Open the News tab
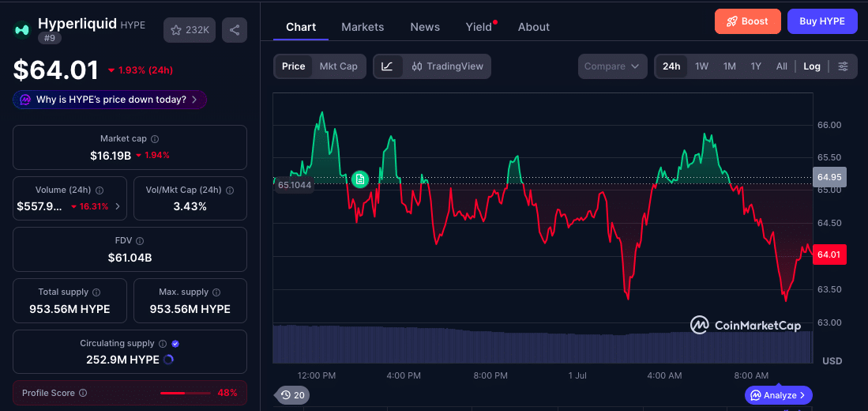Viewport: 868px width, 411px height. (x=425, y=27)
